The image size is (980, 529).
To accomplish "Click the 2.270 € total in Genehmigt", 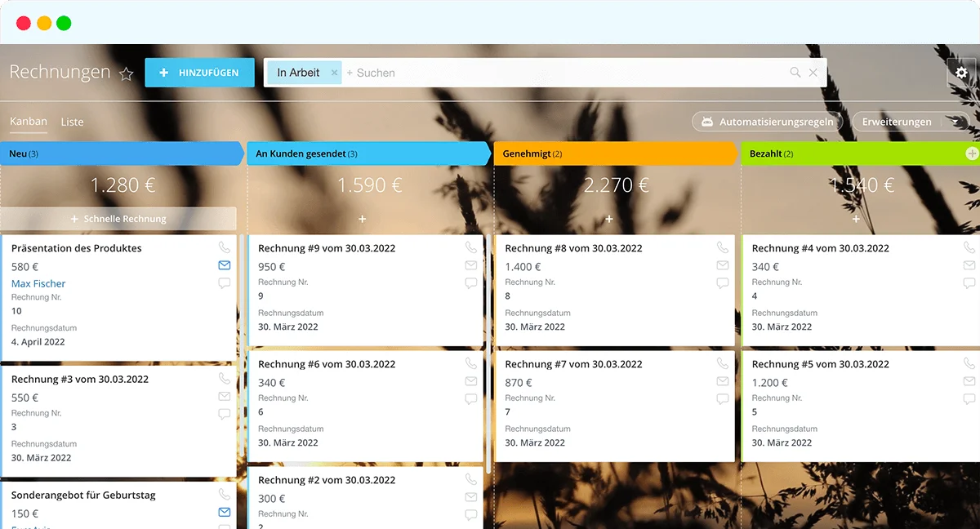I will 616,185.
